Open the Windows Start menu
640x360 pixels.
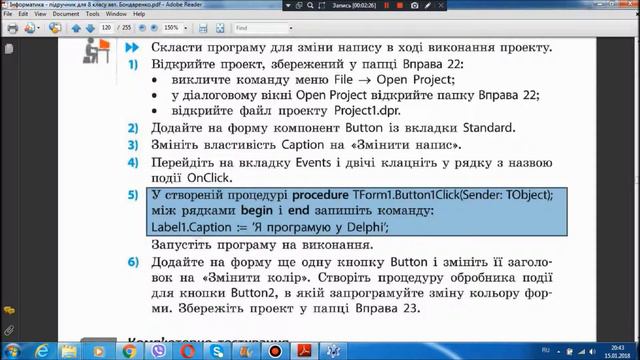tap(12, 351)
